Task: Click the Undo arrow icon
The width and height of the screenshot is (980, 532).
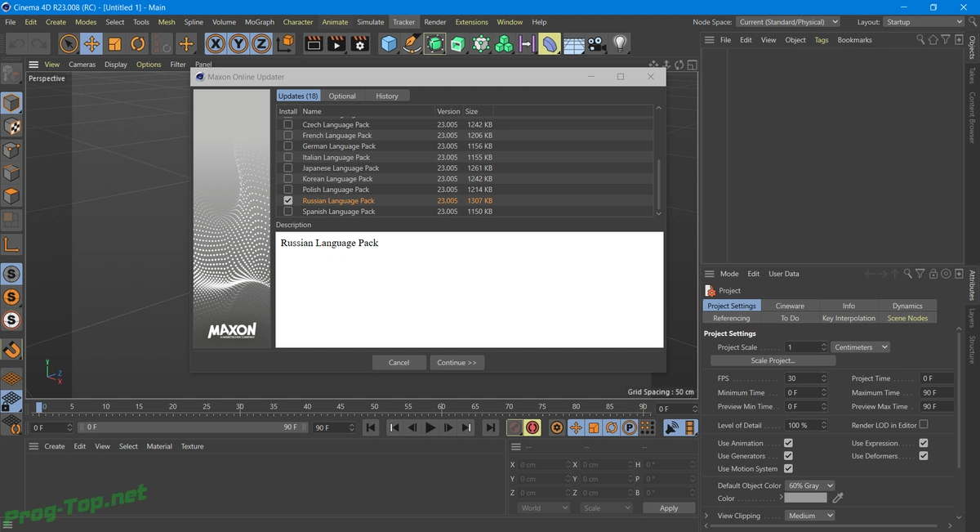Action: click(x=16, y=43)
